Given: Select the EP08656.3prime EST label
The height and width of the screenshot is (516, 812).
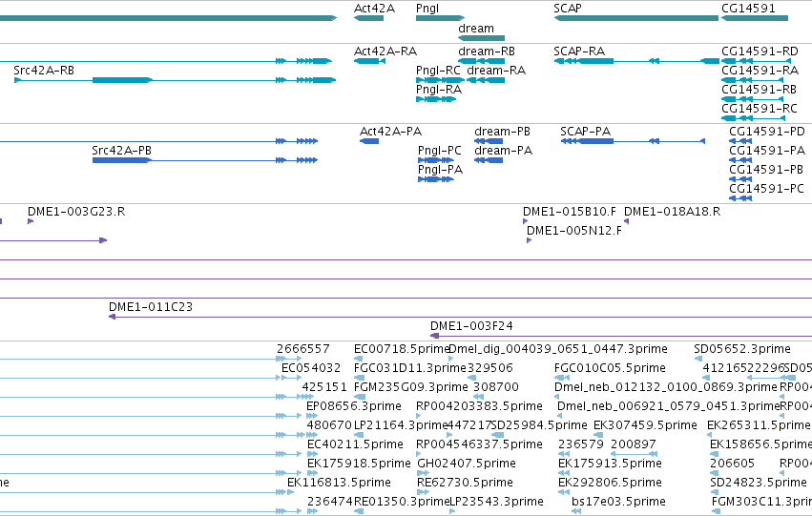Looking at the screenshot, I should point(354,406).
